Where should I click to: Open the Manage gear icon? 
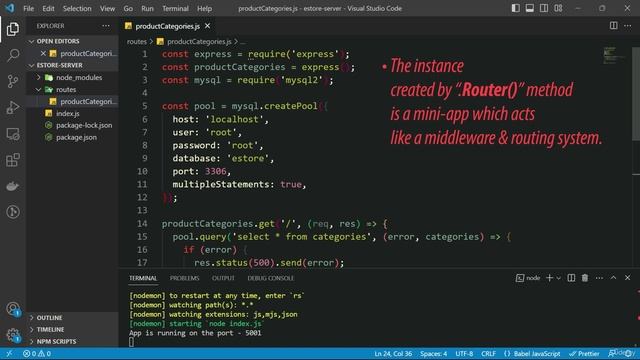(13, 335)
